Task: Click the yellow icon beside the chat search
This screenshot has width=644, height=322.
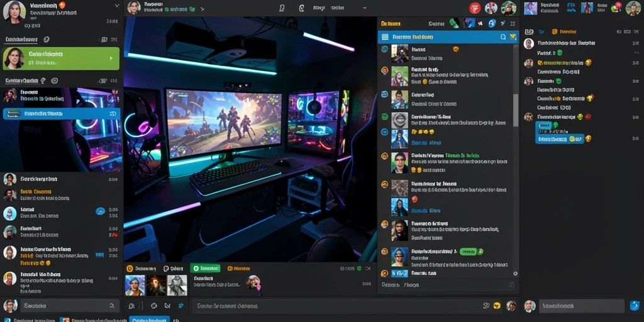Action: point(513,37)
